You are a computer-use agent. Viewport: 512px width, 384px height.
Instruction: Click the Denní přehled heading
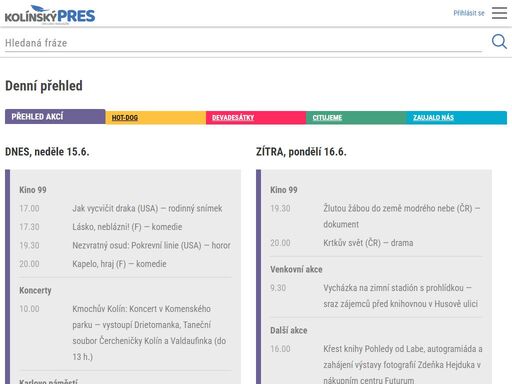coord(44,86)
